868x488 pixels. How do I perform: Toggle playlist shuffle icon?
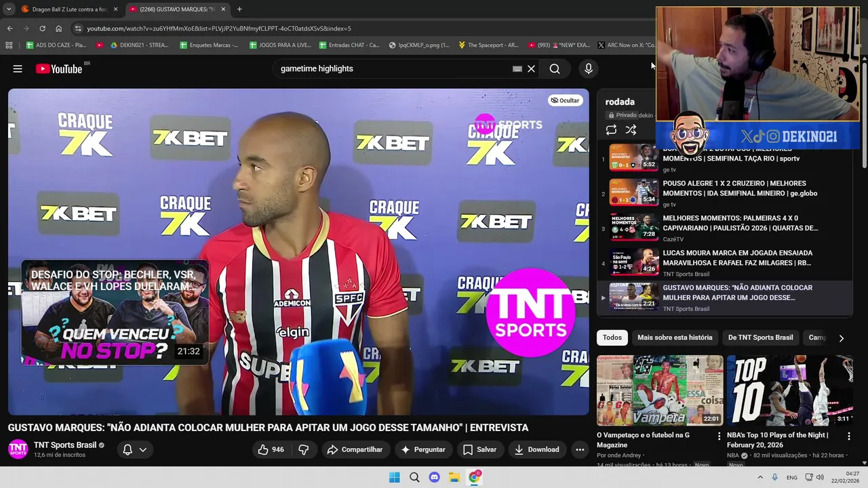click(631, 130)
